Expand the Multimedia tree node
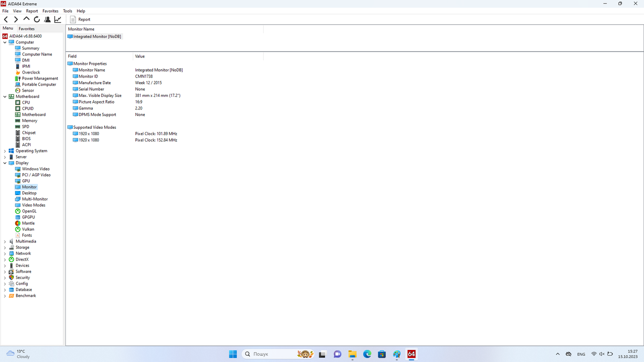Image resolution: width=644 pixels, height=362 pixels. [5, 241]
